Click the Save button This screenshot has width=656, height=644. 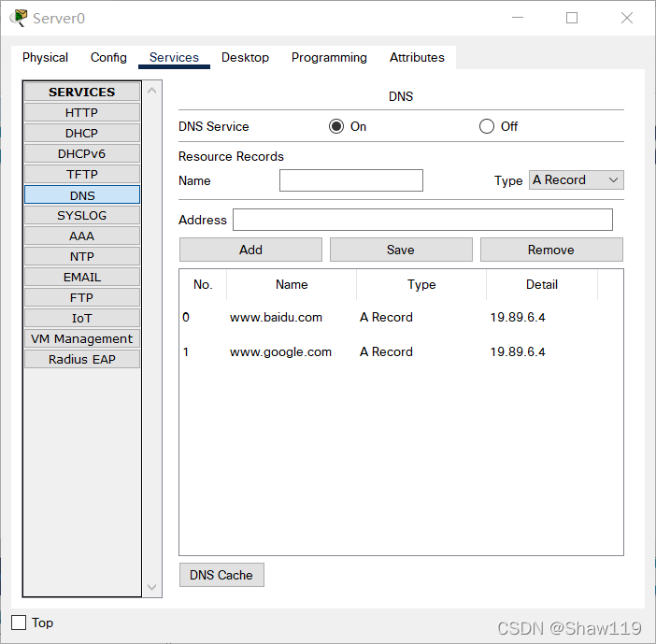click(400, 250)
